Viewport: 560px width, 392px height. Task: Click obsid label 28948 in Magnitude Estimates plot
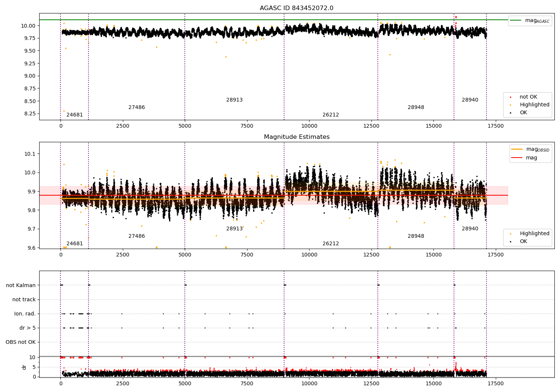tap(416, 236)
